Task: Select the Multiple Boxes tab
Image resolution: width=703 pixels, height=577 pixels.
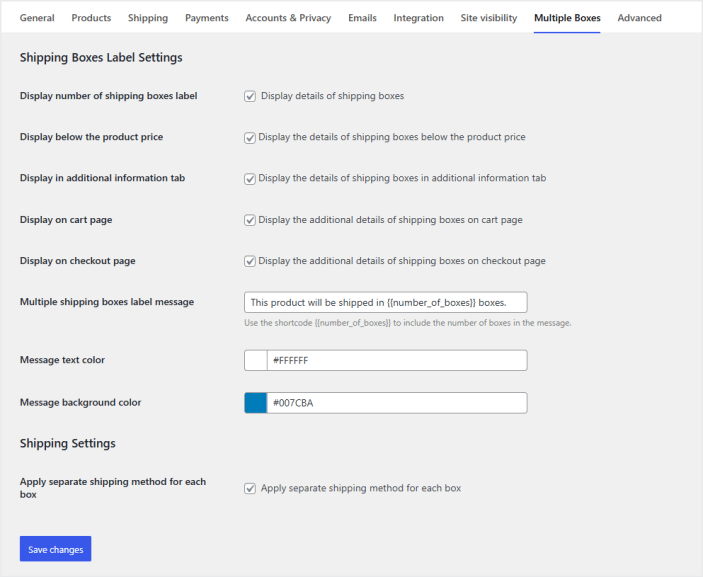Action: tap(567, 18)
